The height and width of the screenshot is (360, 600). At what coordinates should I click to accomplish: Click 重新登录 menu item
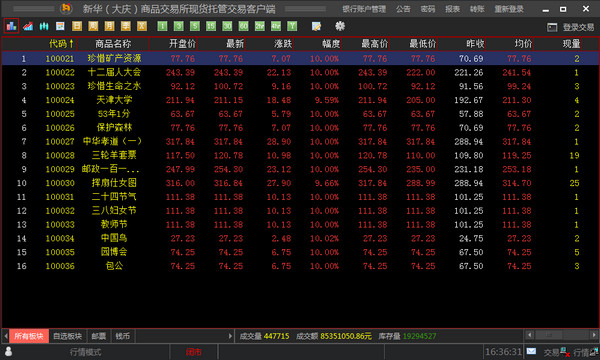click(509, 9)
